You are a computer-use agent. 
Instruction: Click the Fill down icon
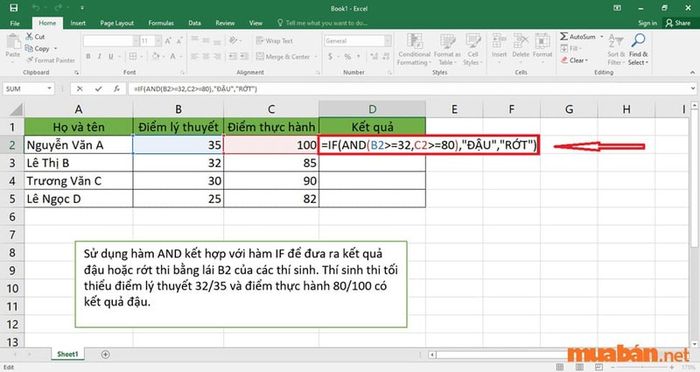(x=564, y=48)
